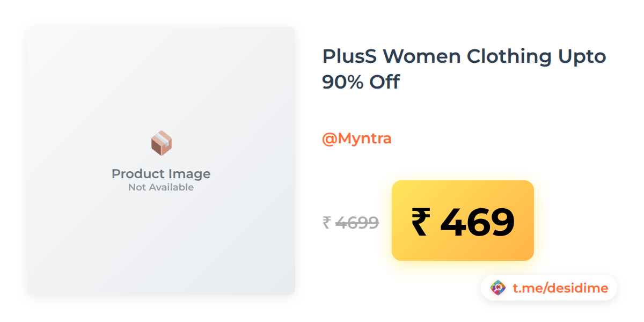The width and height of the screenshot is (644, 322).
Task: Open the @Myntra store link
Action: (x=356, y=138)
